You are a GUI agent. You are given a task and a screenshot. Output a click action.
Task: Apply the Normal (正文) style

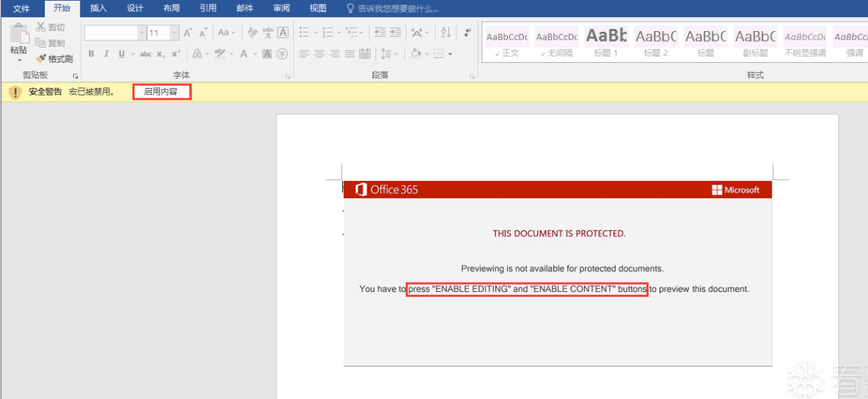point(506,43)
